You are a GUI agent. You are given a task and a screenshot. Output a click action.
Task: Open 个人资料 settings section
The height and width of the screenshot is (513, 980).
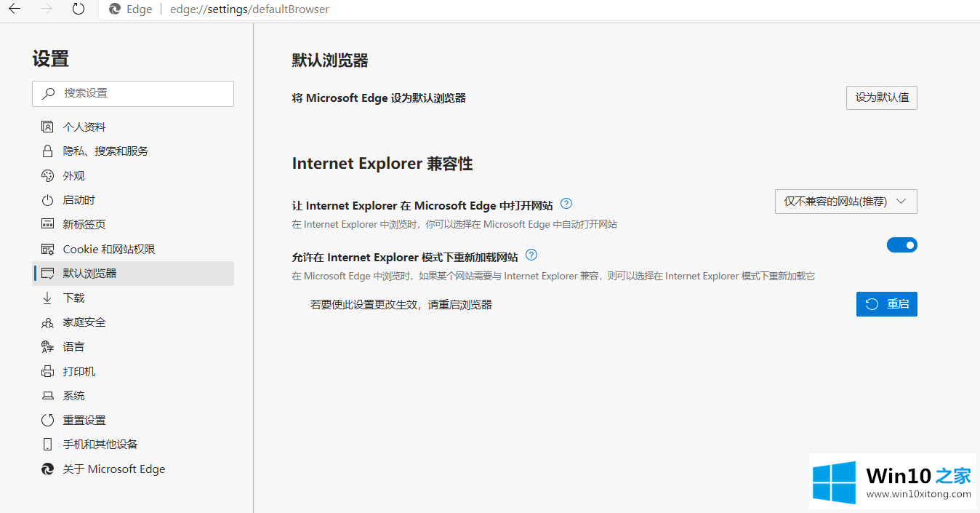[x=133, y=127]
